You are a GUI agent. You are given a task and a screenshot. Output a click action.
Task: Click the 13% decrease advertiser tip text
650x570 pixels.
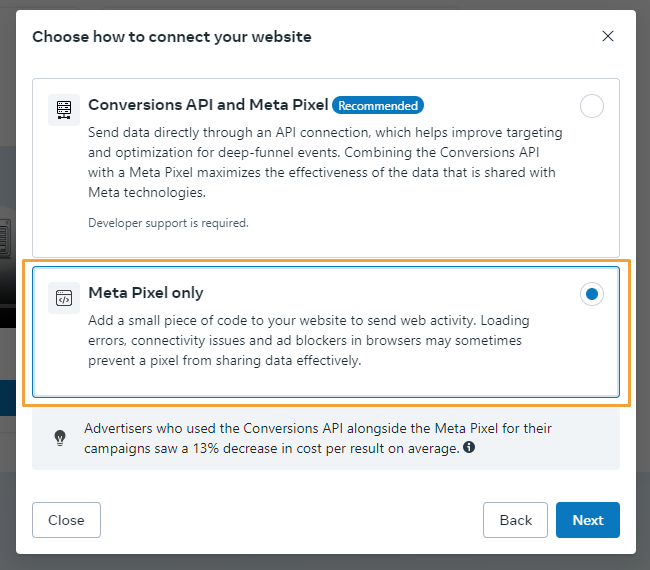click(x=318, y=438)
